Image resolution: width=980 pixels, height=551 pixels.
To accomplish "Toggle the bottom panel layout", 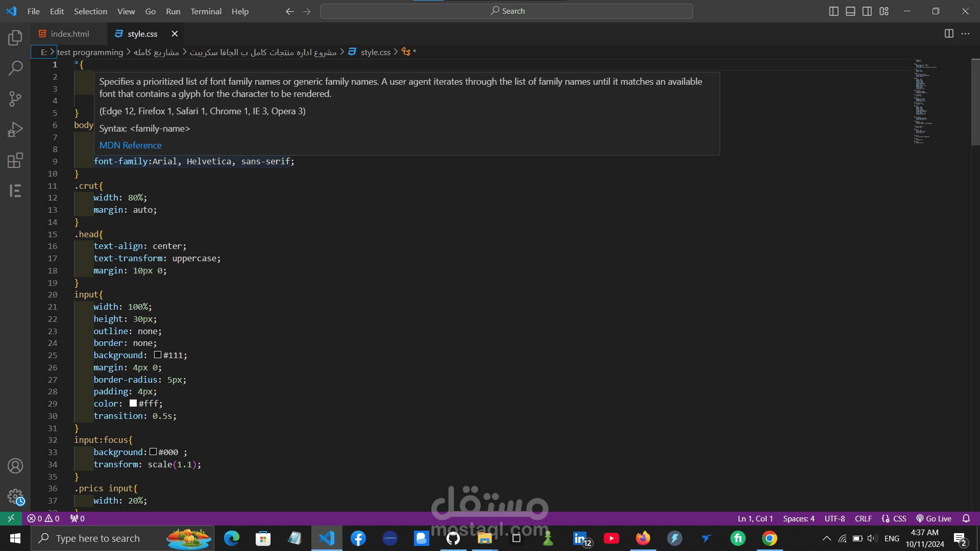I will (x=850, y=11).
